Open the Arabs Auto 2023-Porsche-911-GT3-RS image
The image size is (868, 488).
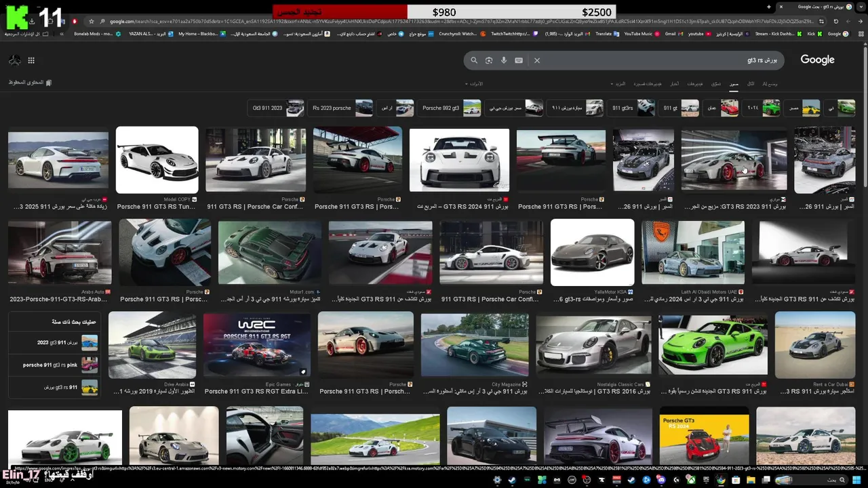pos(60,253)
